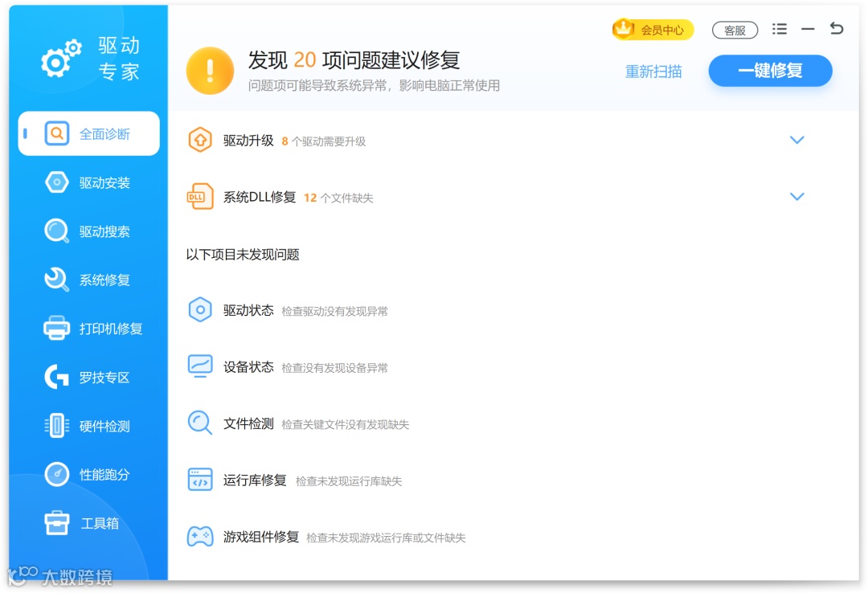The width and height of the screenshot is (868, 593).
Task: Open 工具箱 toolbox icon
Action: 56,522
